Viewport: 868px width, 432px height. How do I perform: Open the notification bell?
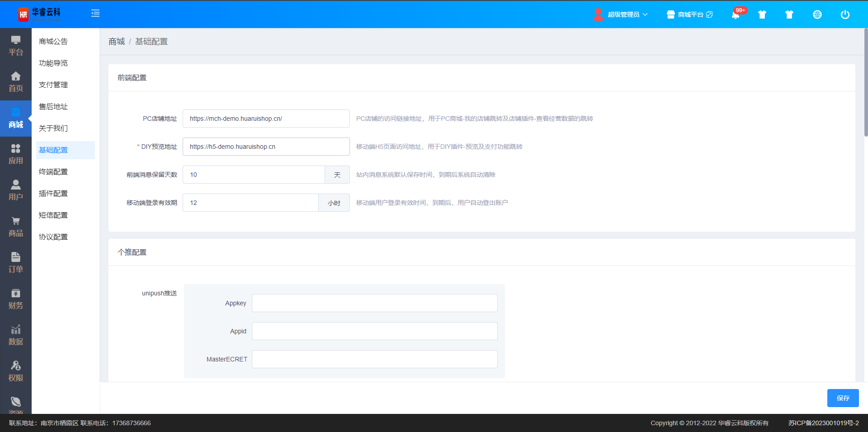point(736,14)
